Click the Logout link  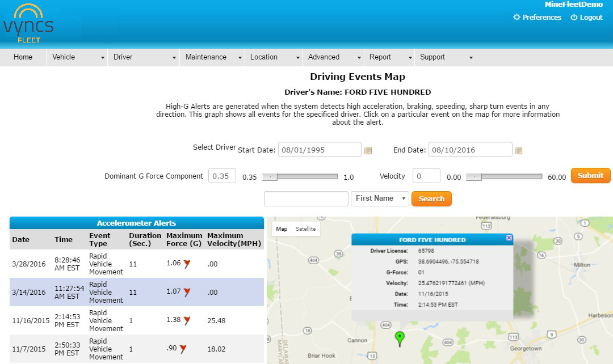[x=591, y=17]
